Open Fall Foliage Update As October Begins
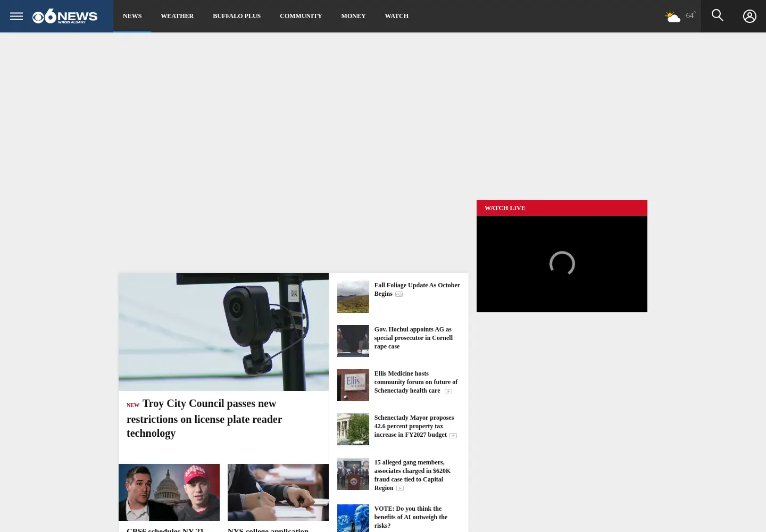Image resolution: width=766 pixels, height=532 pixels. point(417,289)
